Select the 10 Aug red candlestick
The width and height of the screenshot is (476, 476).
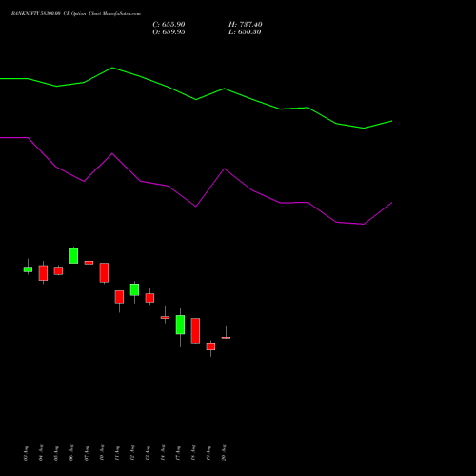pos(104,272)
